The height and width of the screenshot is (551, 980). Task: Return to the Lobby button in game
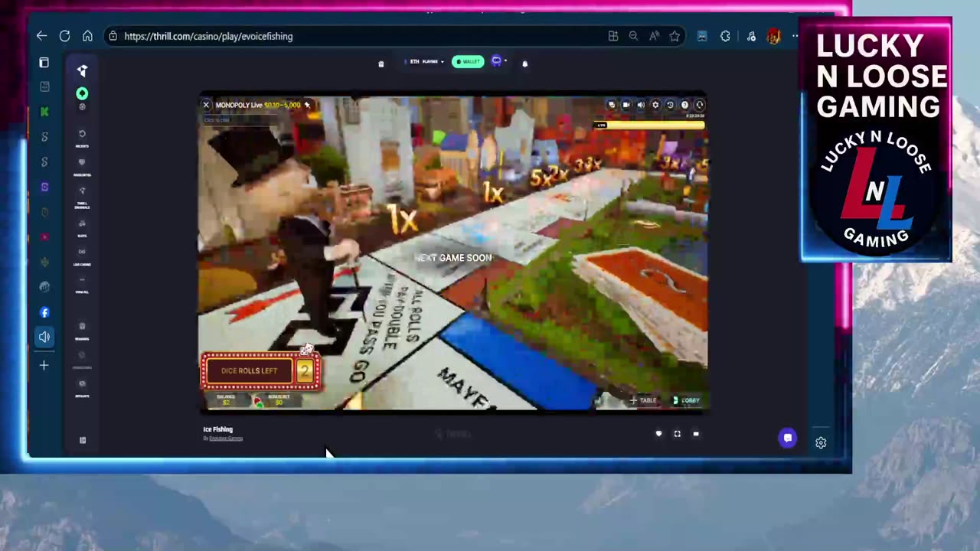click(x=686, y=400)
